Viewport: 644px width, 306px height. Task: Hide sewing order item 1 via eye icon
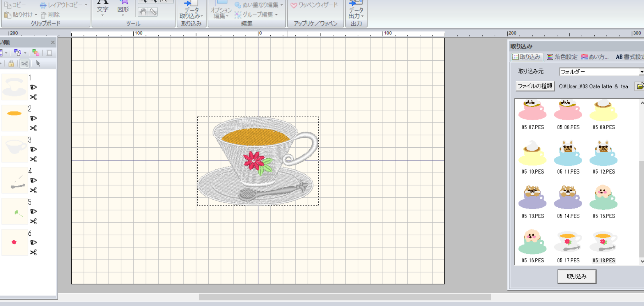click(x=33, y=87)
